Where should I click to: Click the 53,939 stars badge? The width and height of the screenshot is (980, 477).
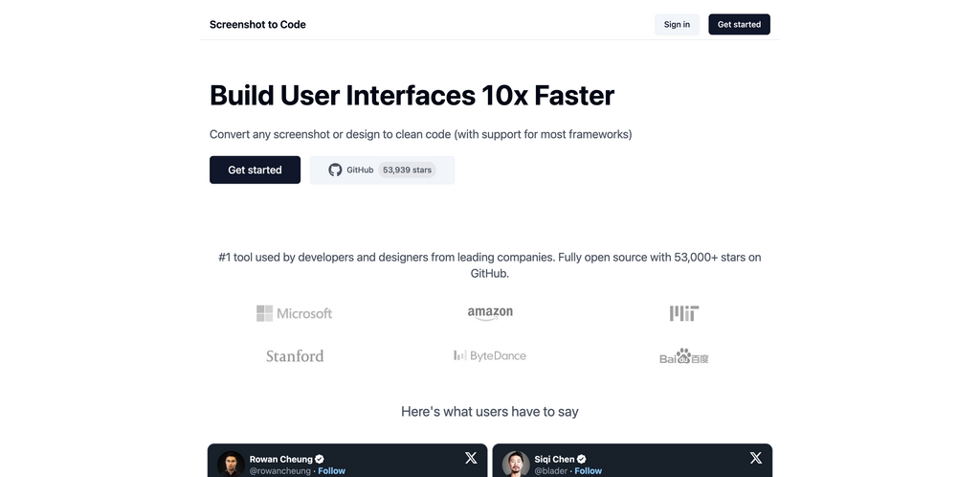pos(407,170)
